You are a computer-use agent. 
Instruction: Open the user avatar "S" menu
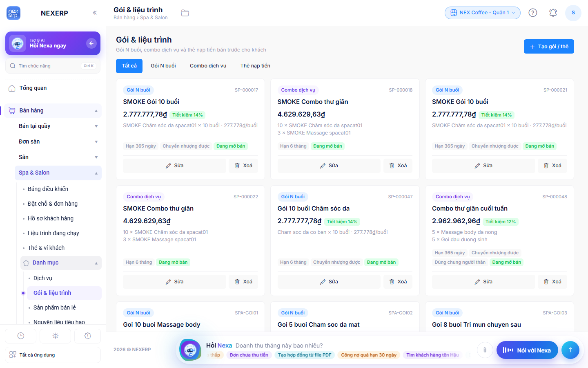click(573, 13)
